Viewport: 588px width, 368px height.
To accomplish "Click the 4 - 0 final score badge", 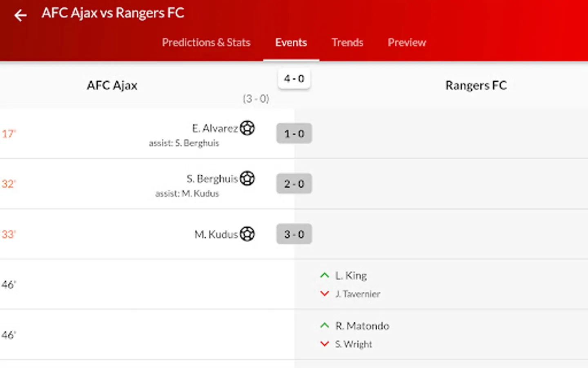I will coord(294,79).
